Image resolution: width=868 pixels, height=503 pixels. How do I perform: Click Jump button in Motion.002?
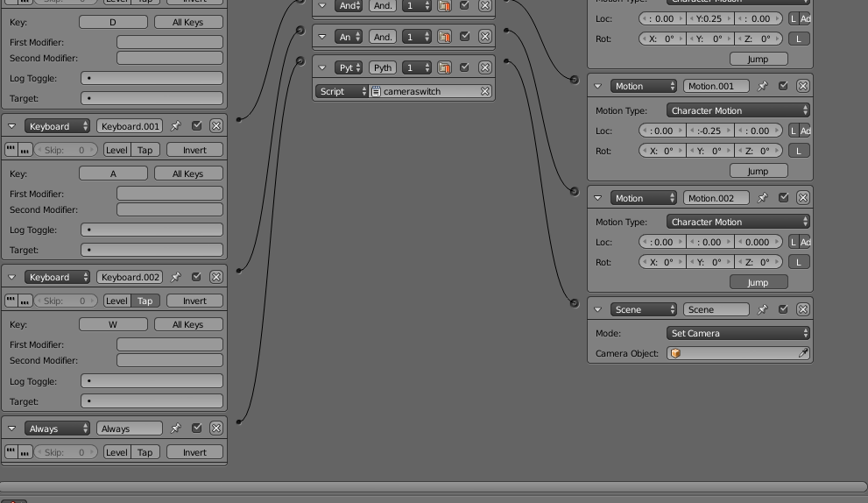[x=759, y=282]
